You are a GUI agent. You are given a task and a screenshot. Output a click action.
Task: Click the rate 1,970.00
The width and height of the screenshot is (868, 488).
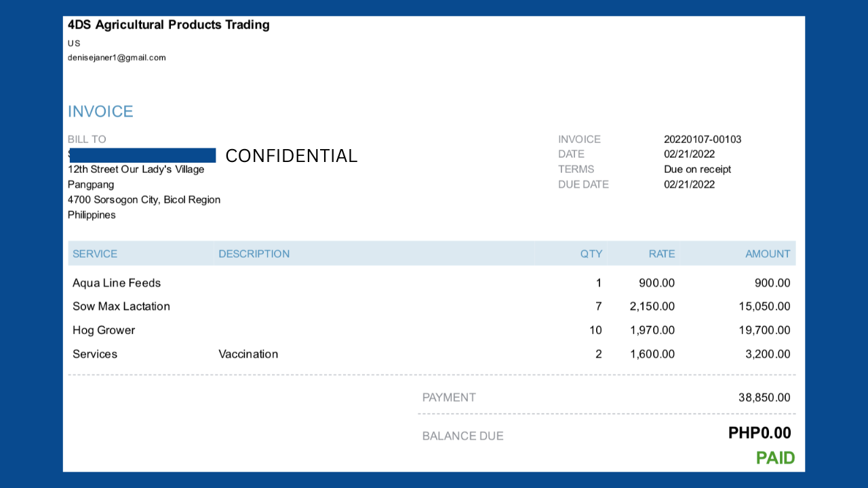coord(652,330)
